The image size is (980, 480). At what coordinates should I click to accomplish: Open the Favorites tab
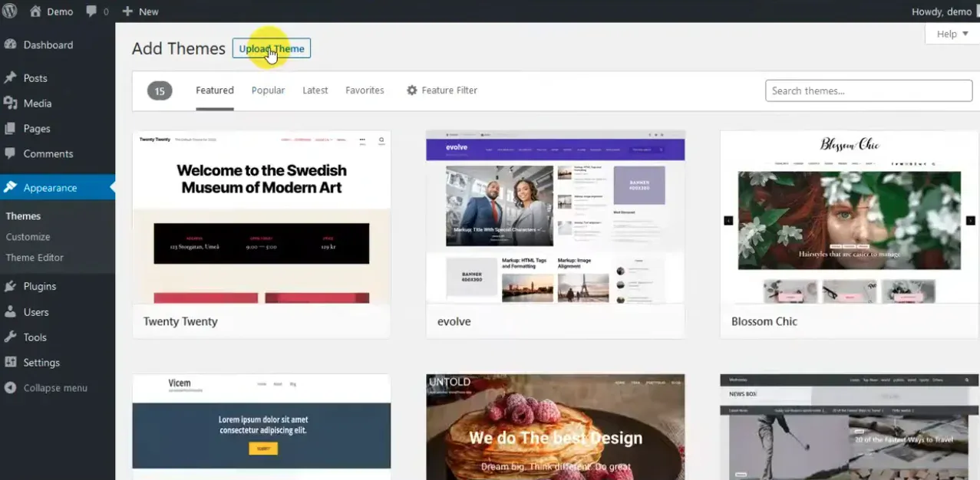[365, 90]
